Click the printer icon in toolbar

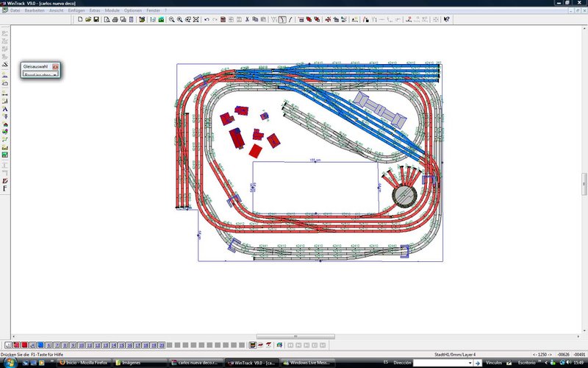tap(115, 20)
